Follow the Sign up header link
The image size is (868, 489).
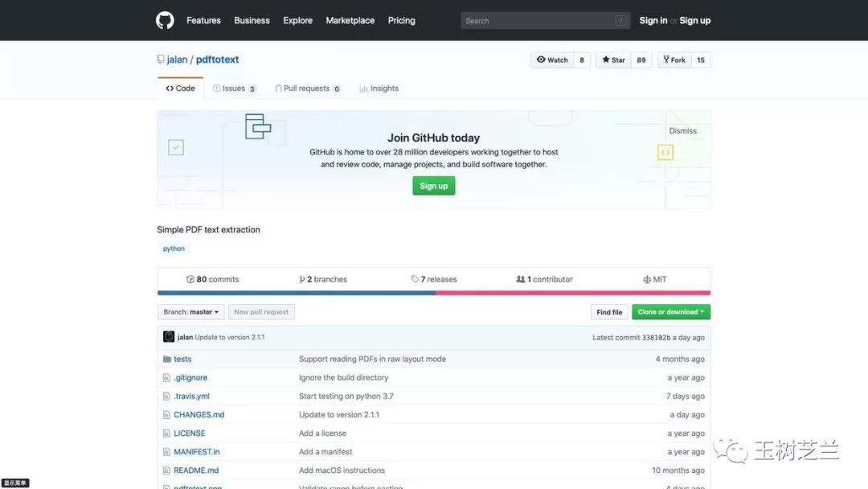click(694, 20)
